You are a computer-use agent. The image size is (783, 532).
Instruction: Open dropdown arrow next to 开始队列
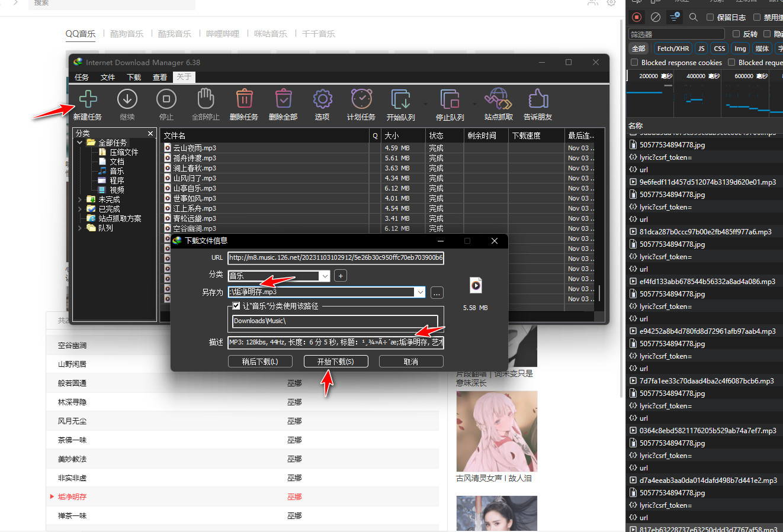click(425, 104)
